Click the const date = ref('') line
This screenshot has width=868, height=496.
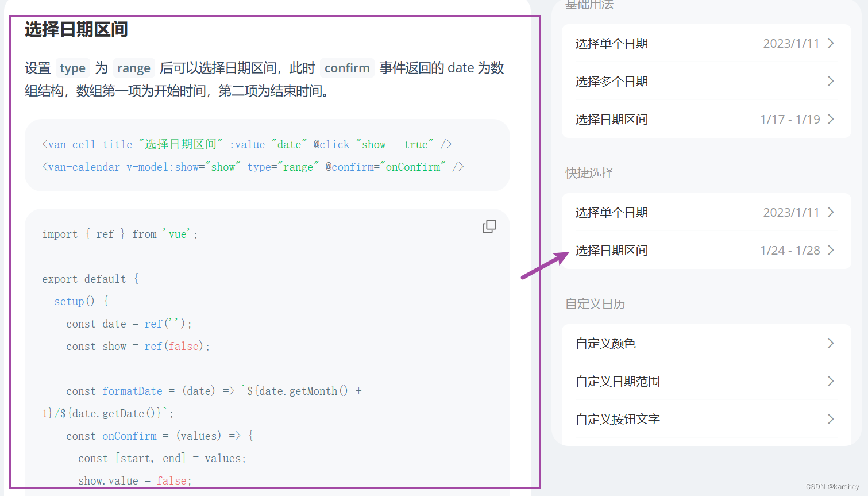(x=129, y=324)
